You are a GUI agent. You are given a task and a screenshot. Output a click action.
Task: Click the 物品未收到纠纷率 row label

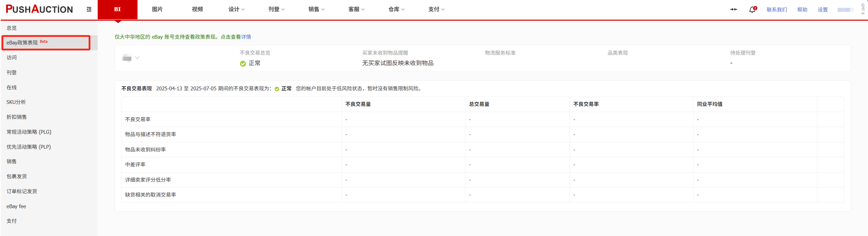145,150
